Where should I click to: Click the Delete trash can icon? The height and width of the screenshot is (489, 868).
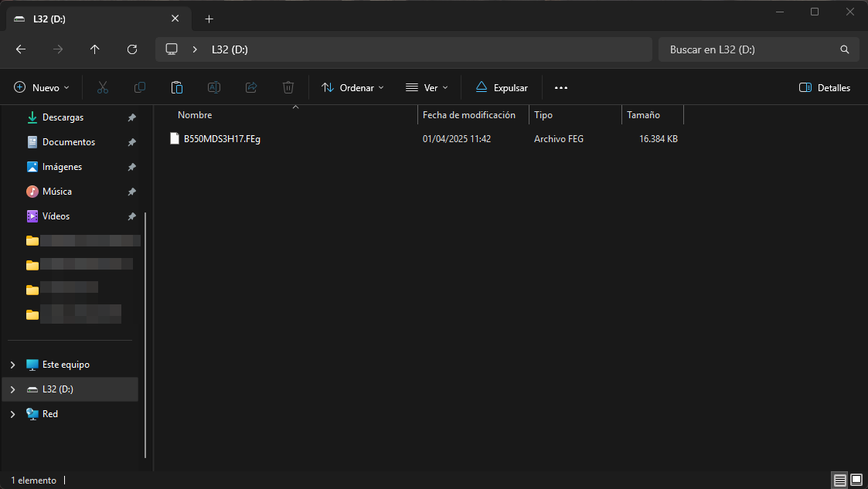[288, 88]
